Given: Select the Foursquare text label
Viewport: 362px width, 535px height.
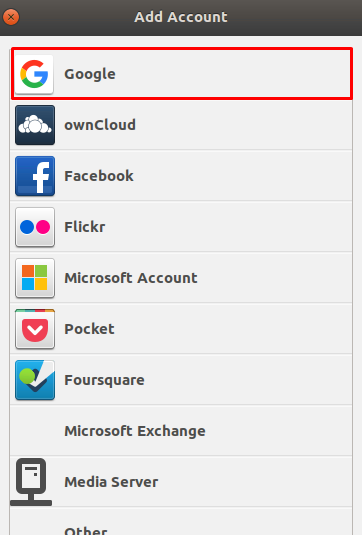Looking at the screenshot, I should pyautogui.click(x=104, y=380).
